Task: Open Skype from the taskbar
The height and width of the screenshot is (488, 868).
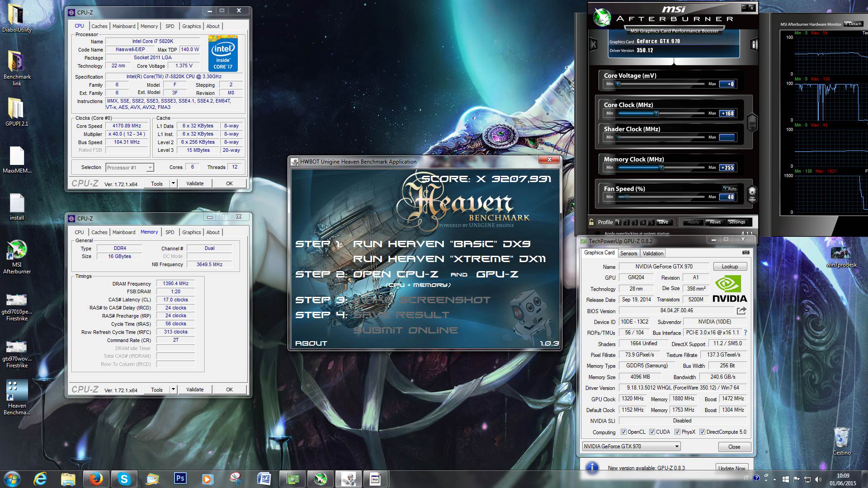Action: (124, 479)
